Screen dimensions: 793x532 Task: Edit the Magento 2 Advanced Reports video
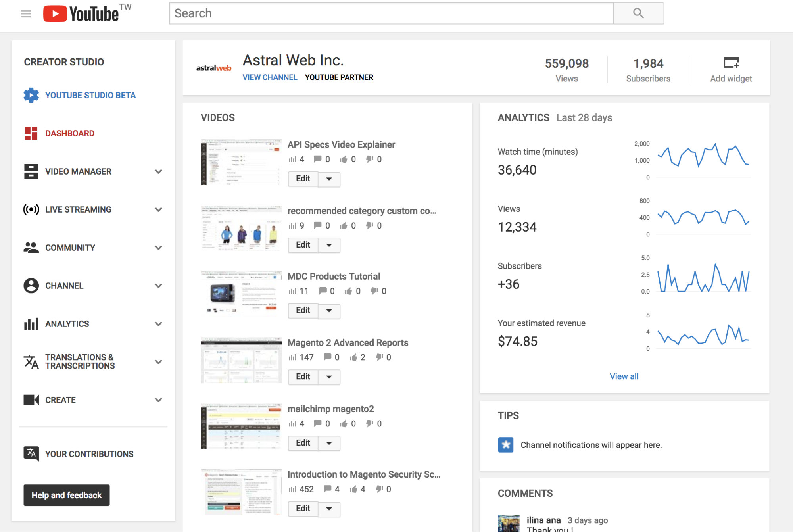[303, 377]
